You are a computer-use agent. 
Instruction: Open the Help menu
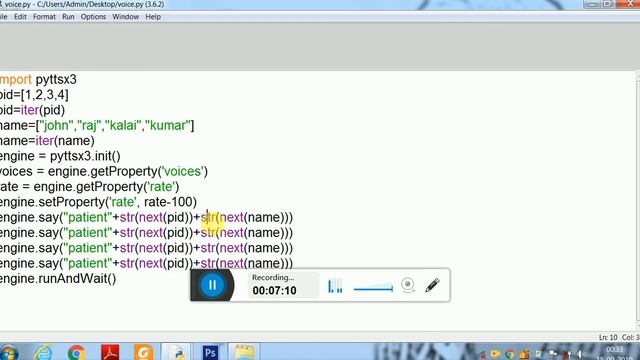point(153,17)
